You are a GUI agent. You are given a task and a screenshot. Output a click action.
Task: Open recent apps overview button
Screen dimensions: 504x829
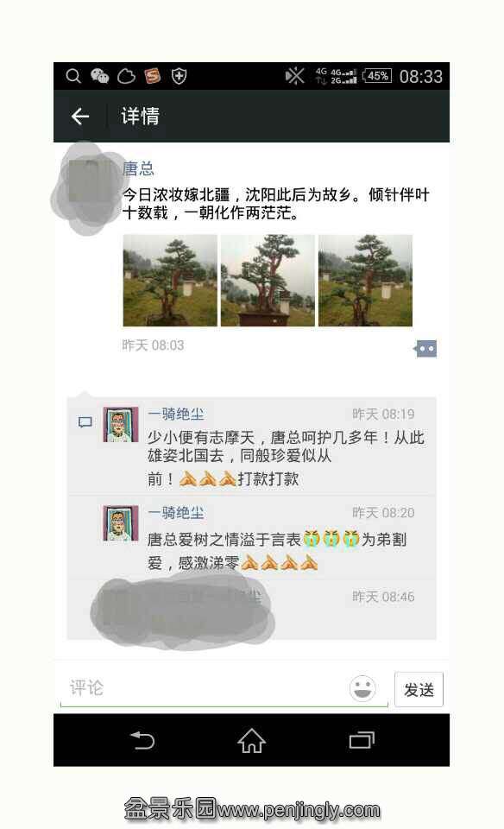tap(362, 740)
